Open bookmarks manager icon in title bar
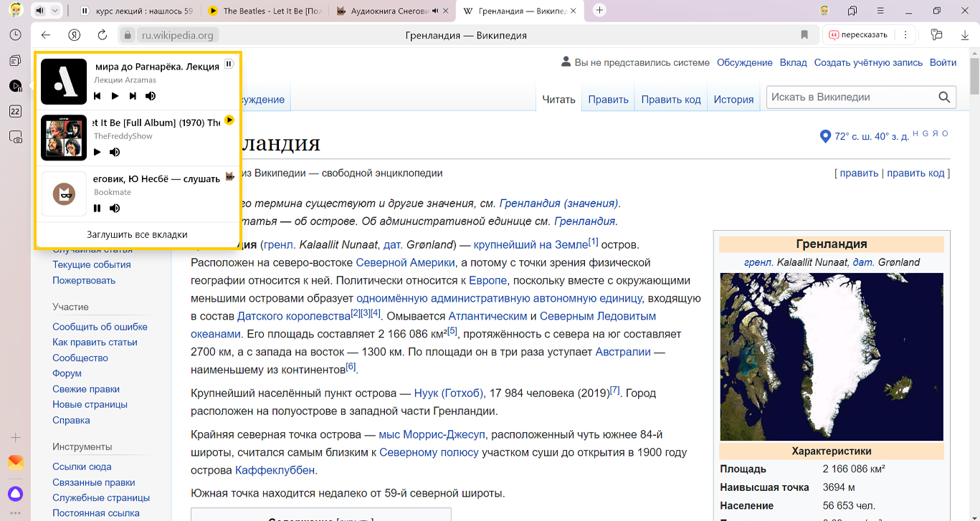Image resolution: width=980 pixels, height=521 pixels. pos(852,11)
